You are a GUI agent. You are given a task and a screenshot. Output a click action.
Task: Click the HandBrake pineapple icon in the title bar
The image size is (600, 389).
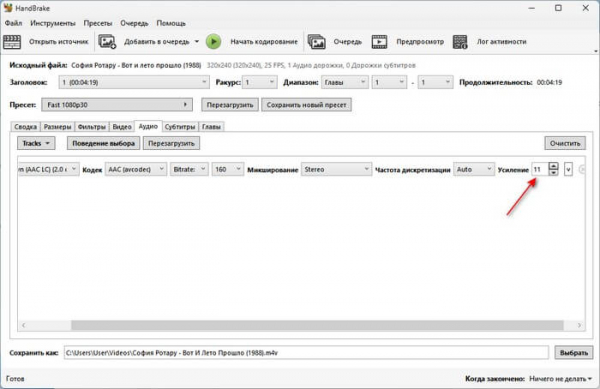8,8
